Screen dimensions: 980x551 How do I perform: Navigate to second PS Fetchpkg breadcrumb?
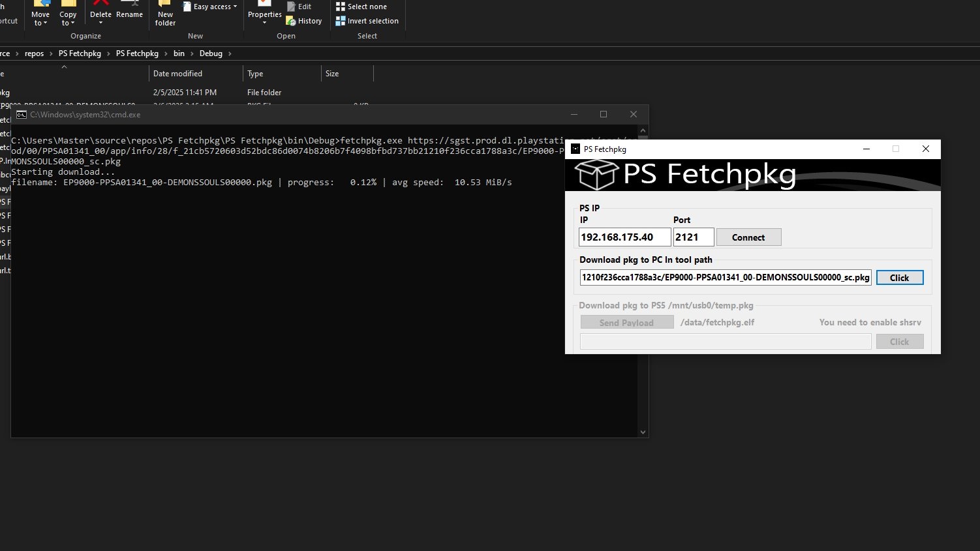[137, 53]
